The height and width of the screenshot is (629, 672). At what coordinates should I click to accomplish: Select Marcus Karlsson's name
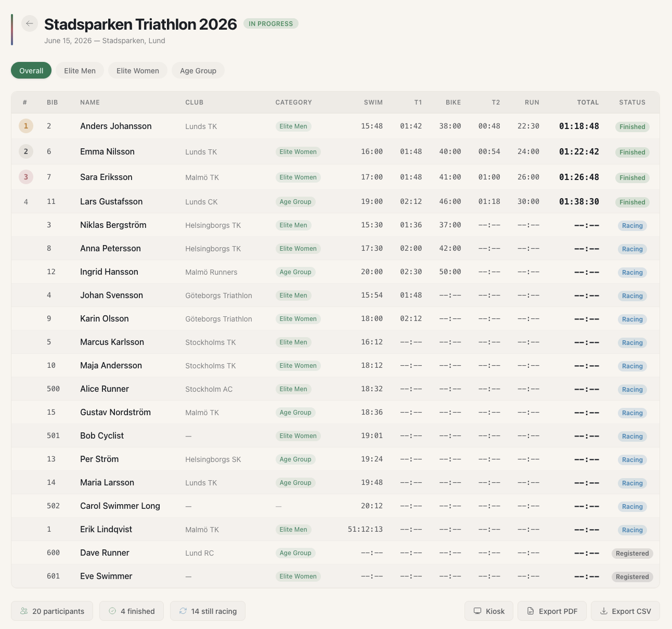(x=112, y=342)
